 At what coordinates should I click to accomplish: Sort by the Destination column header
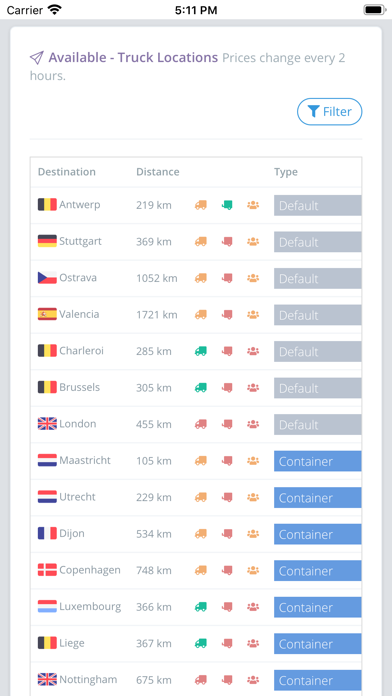tap(67, 172)
